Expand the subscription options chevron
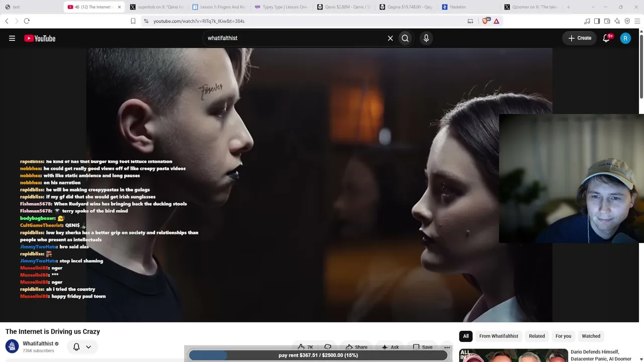Screen dimensions: 644x362 pyautogui.click(x=89, y=347)
